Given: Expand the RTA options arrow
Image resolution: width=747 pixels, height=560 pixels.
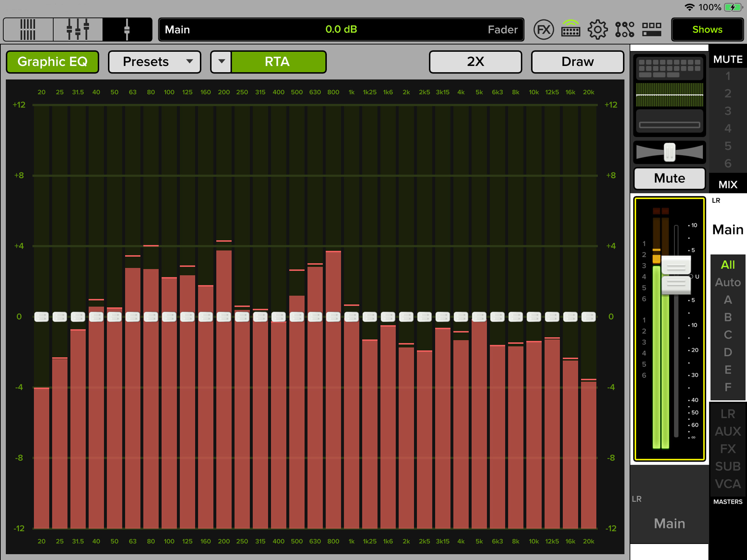Looking at the screenshot, I should click(x=221, y=62).
